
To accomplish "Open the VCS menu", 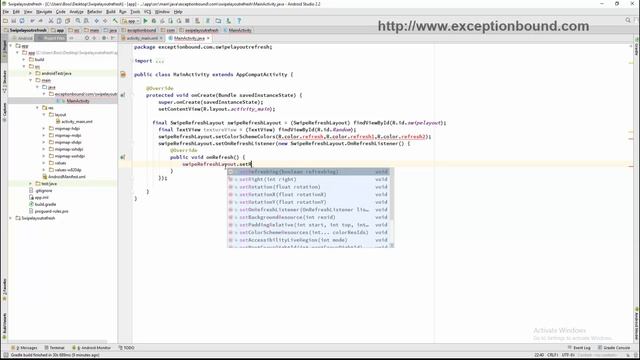I will [x=147, y=12].
